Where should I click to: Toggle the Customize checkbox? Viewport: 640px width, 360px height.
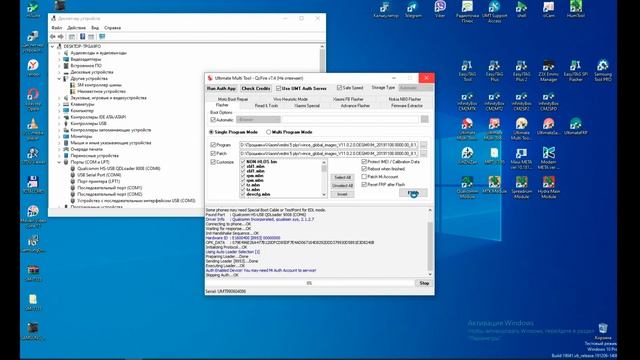(x=213, y=162)
